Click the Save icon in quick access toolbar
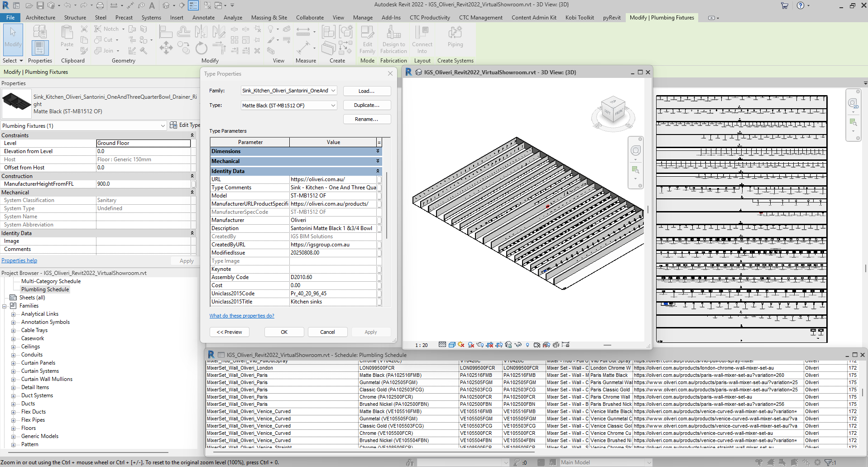Image resolution: width=868 pixels, height=467 pixels. pyautogui.click(x=40, y=5)
